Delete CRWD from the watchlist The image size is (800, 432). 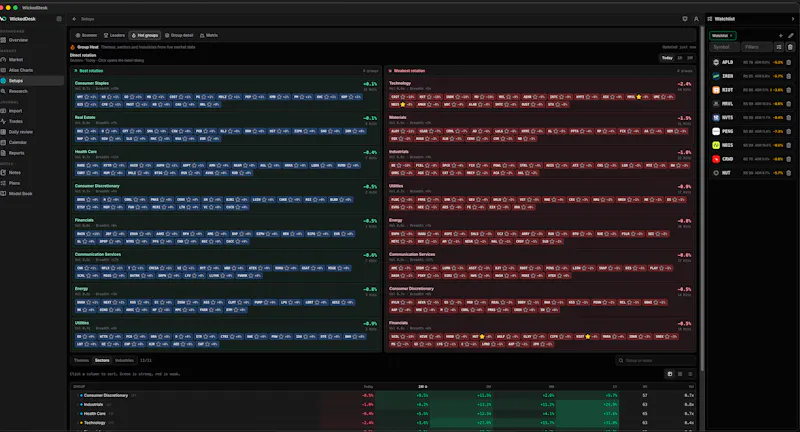[789, 159]
